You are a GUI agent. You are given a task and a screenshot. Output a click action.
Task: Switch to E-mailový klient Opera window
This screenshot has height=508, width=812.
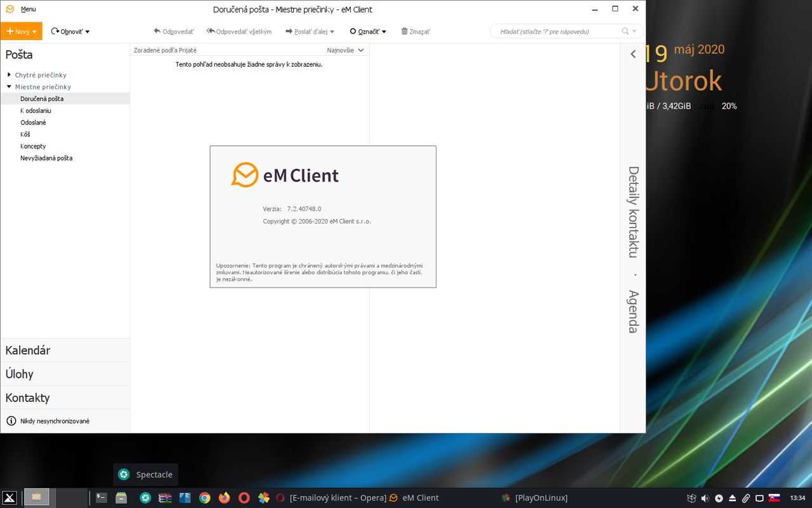[331, 498]
